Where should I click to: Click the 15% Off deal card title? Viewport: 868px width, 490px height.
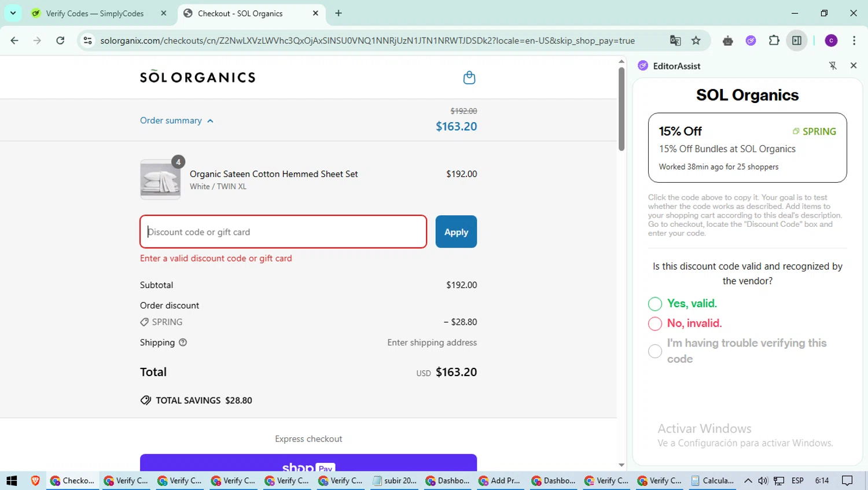pos(681,131)
